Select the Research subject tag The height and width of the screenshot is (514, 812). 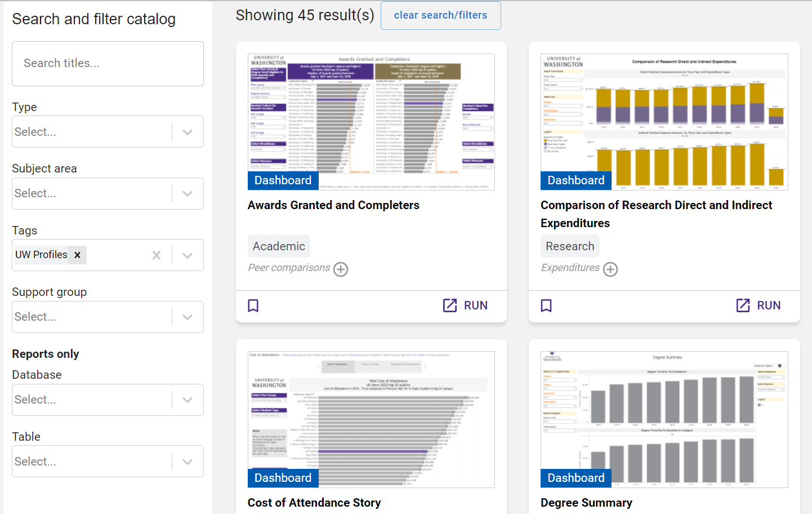tap(570, 246)
